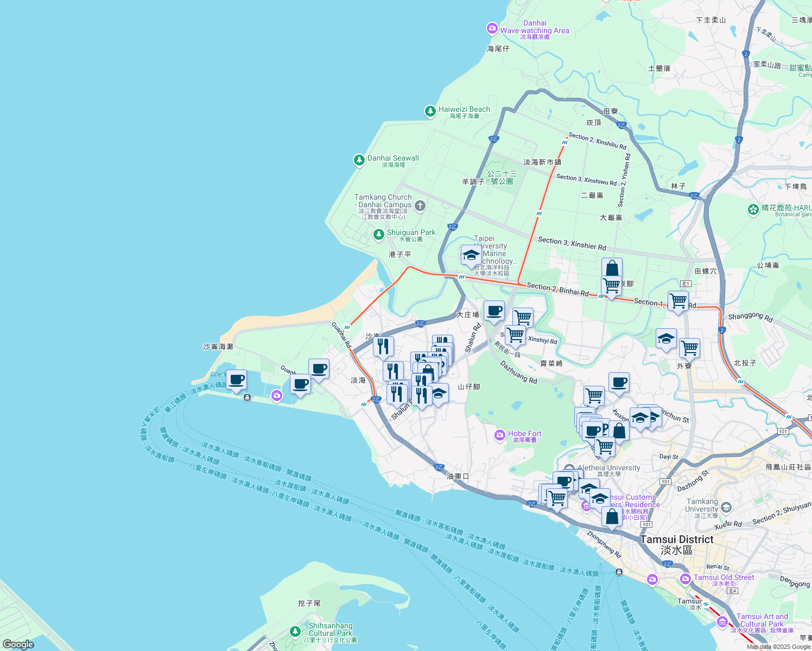Click the Aletheia University icon
812x651 pixels.
(569, 469)
